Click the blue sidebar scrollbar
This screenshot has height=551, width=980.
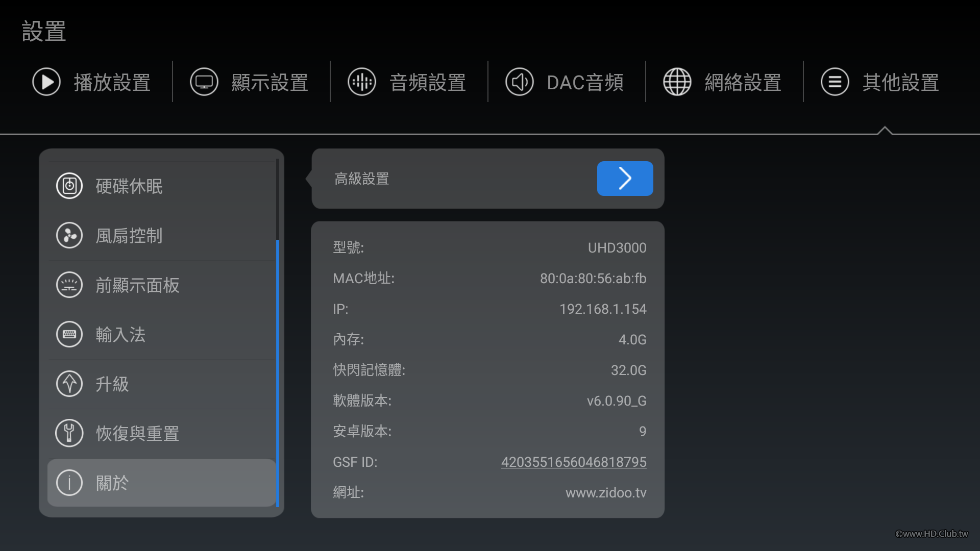278,372
